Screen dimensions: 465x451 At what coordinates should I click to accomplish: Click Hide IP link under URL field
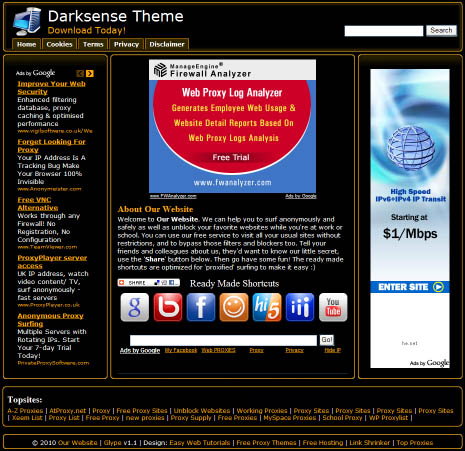pyautogui.click(x=333, y=350)
